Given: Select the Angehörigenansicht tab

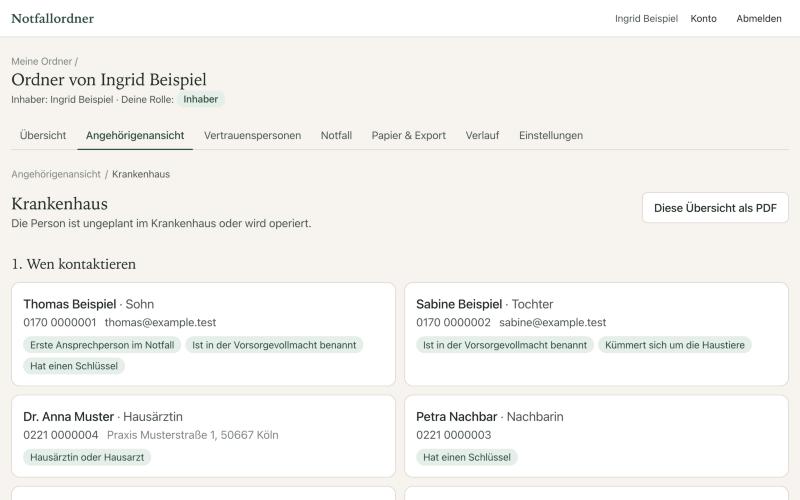Looking at the screenshot, I should point(135,135).
